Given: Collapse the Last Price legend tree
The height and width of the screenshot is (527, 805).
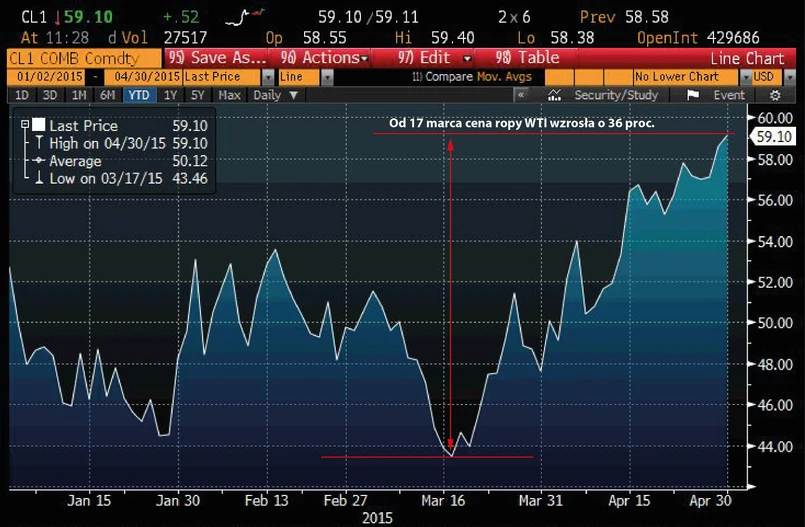Looking at the screenshot, I should point(25,125).
